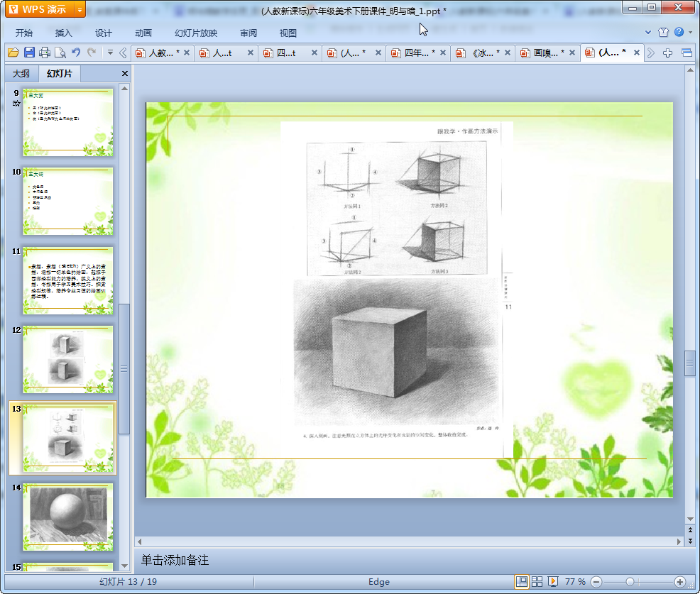Open the WPS 演示 application menu dropdown
The image size is (700, 594).
pos(80,9)
